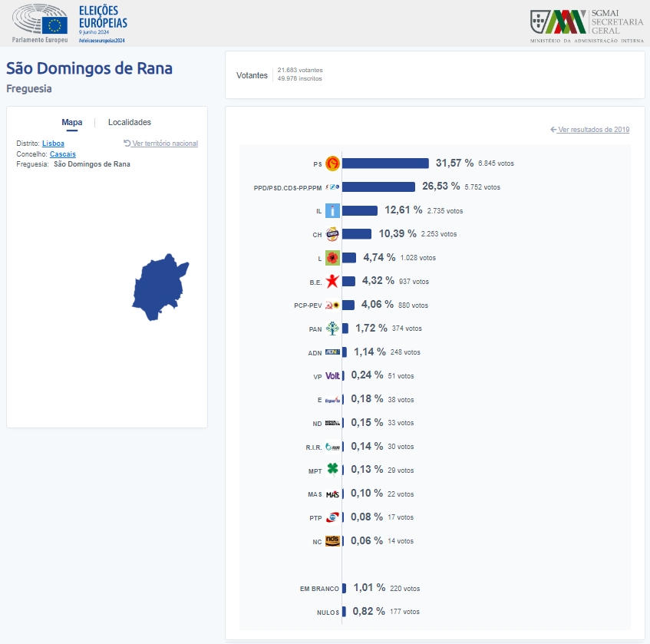The image size is (650, 644).
Task: Click the IL party blue logo
Action: click(332, 210)
